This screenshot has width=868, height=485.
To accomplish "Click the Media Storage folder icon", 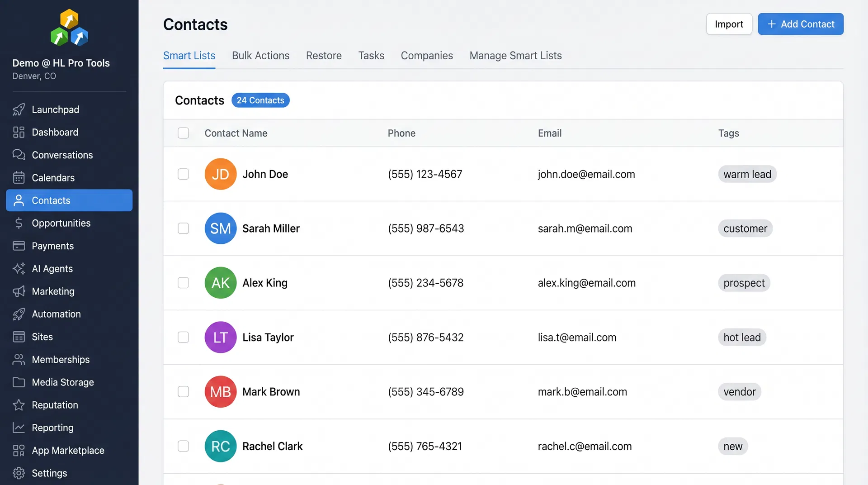I will (x=19, y=382).
